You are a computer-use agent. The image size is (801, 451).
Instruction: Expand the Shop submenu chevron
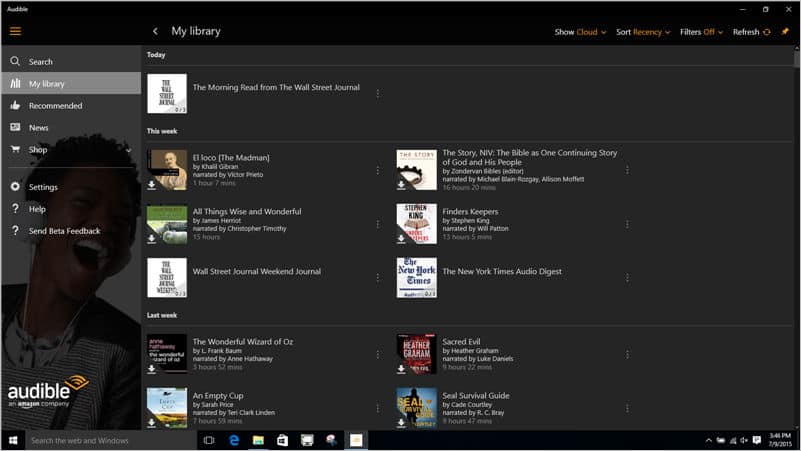[x=129, y=150]
